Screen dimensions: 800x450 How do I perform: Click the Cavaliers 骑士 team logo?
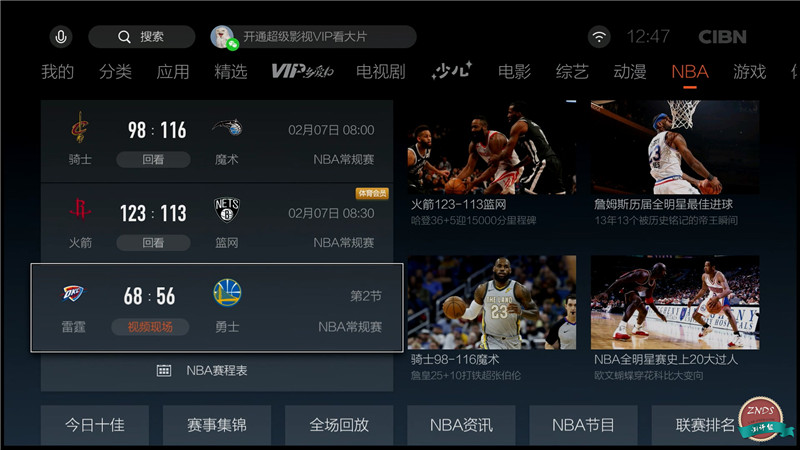click(x=80, y=128)
